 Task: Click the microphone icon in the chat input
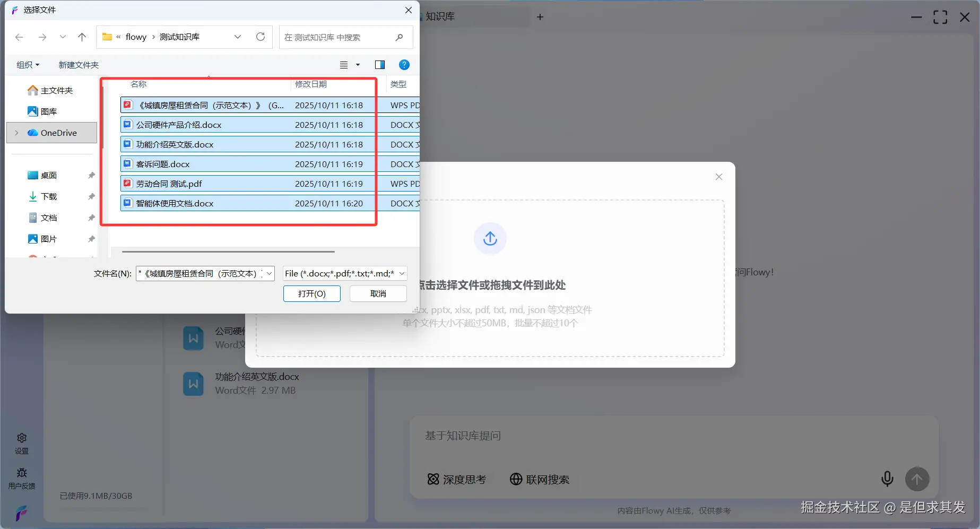[x=887, y=479]
